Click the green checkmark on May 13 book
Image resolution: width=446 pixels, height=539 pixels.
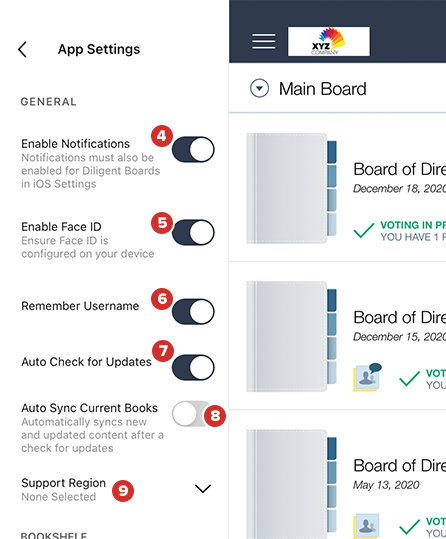[x=410, y=527]
